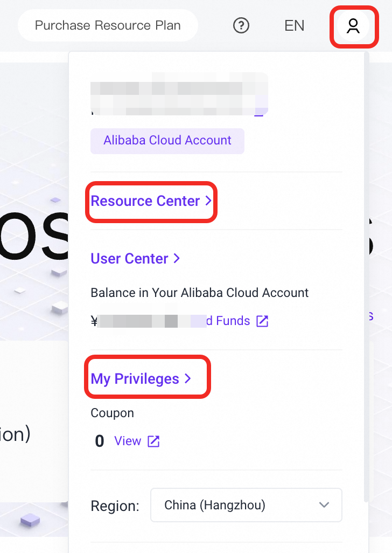Click the Funds link next to the balance
392x553 pixels.
click(x=232, y=321)
